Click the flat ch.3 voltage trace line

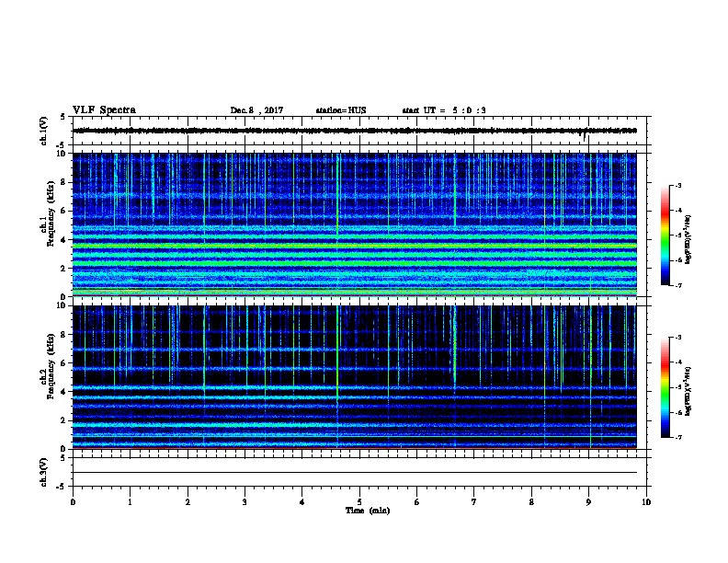[355, 473]
